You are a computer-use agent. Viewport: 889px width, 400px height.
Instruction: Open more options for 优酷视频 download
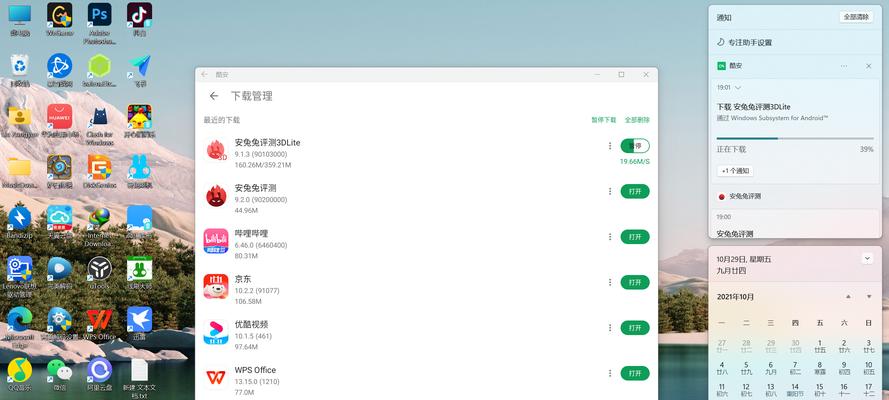(610, 327)
